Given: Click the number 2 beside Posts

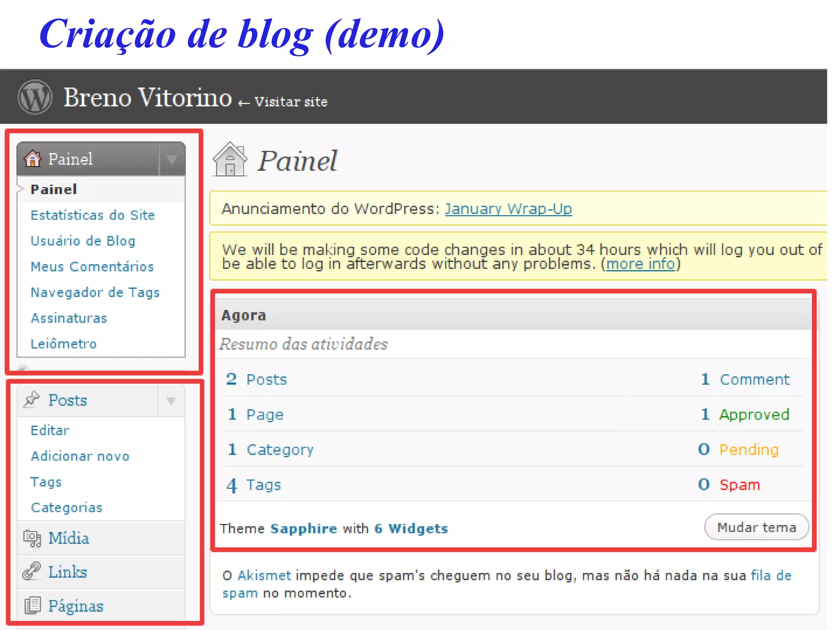Looking at the screenshot, I should [231, 379].
